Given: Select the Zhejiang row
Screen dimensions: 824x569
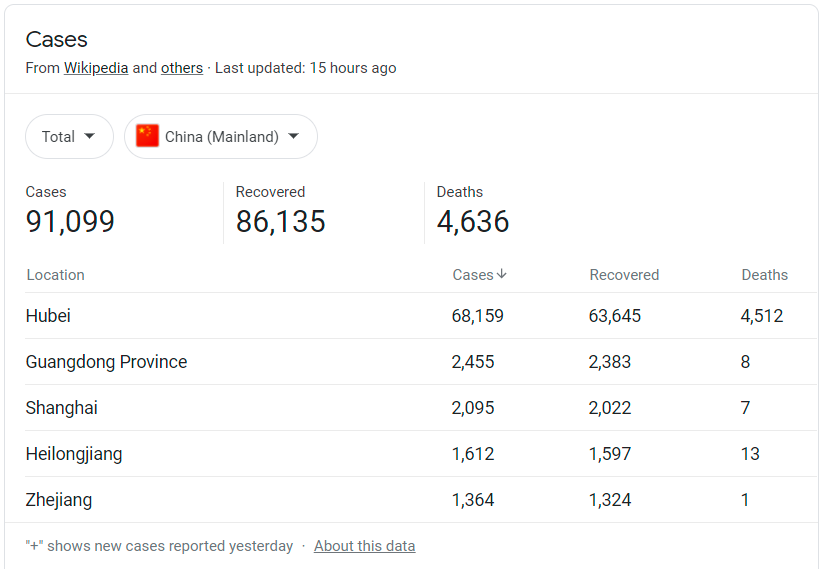Looking at the screenshot, I should coord(59,500).
